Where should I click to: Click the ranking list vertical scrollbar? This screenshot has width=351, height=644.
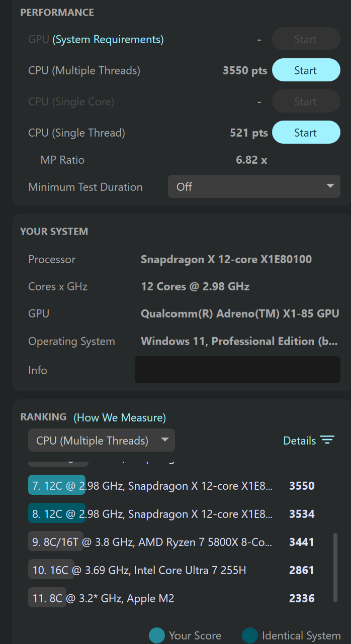tap(335, 568)
